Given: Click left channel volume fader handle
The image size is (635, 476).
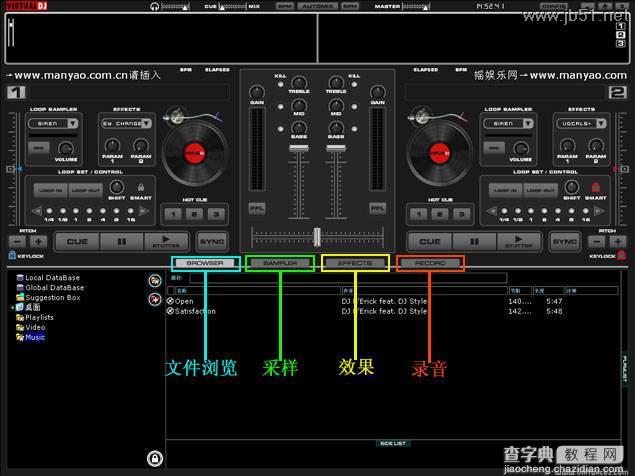Looking at the screenshot, I should (x=299, y=148).
